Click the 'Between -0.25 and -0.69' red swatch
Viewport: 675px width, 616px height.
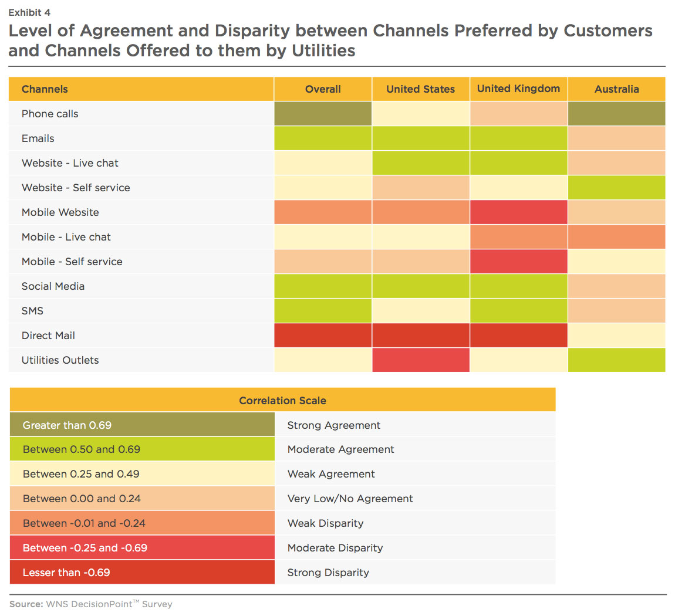point(142,547)
